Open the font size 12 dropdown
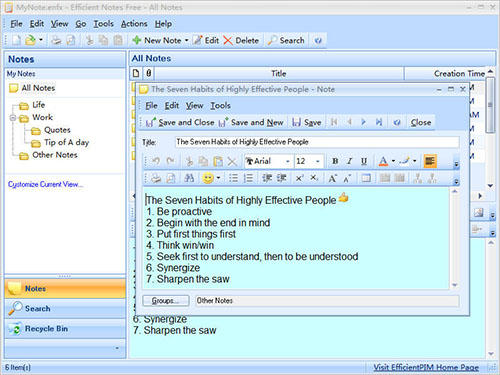 (318, 162)
